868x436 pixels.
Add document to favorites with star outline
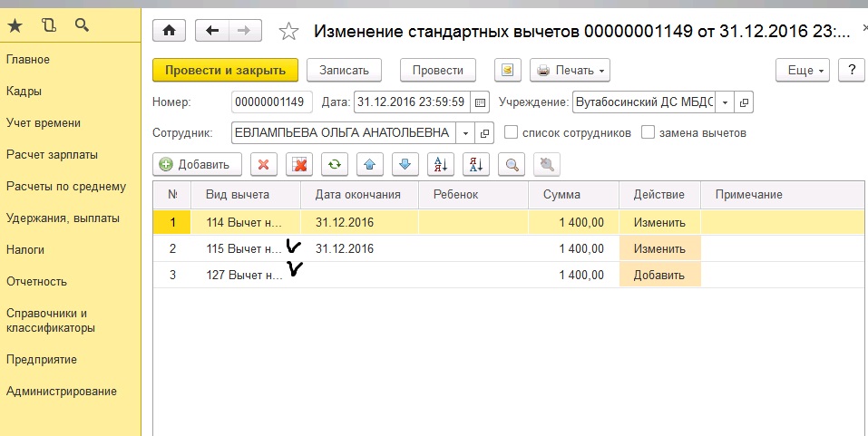coord(288,32)
